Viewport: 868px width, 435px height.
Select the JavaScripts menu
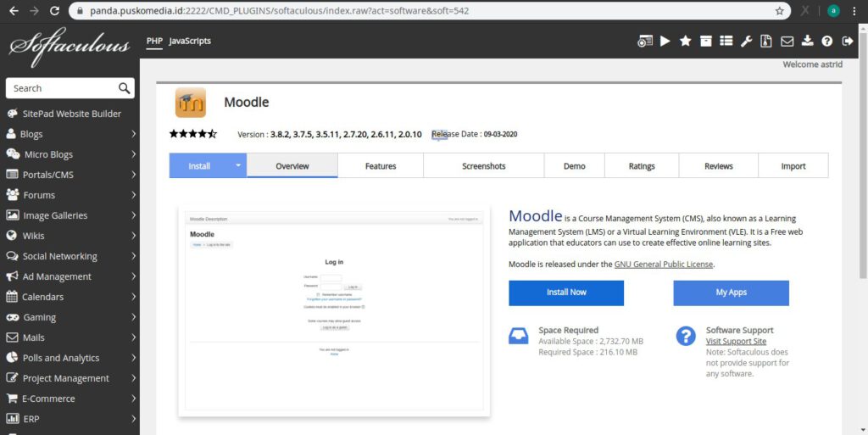point(190,41)
